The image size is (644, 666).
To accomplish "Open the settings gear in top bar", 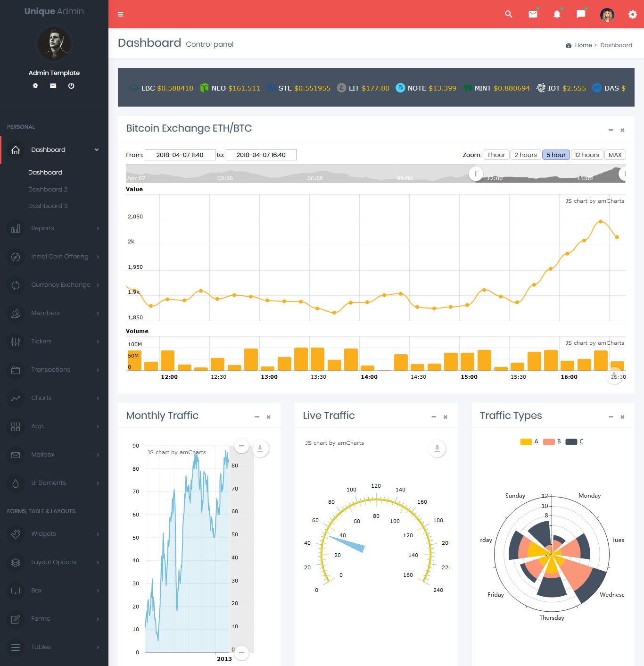I will point(633,15).
